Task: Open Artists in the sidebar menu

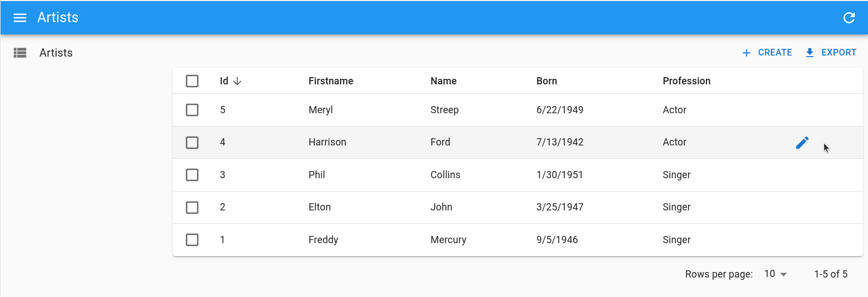Action: point(56,53)
